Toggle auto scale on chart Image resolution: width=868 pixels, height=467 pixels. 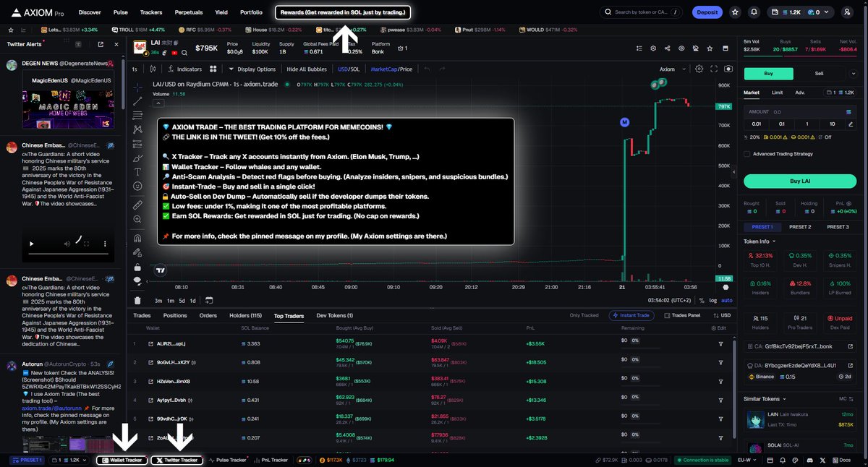point(726,300)
